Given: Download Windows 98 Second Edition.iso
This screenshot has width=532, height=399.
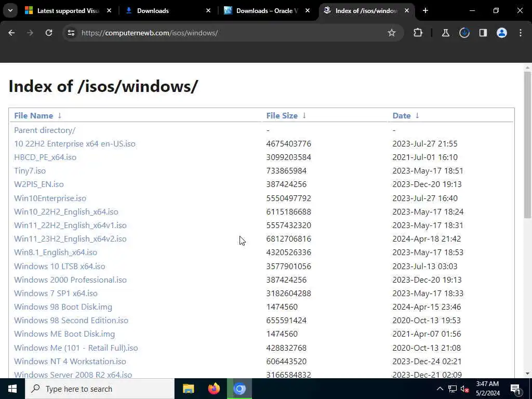Looking at the screenshot, I should click(71, 321).
